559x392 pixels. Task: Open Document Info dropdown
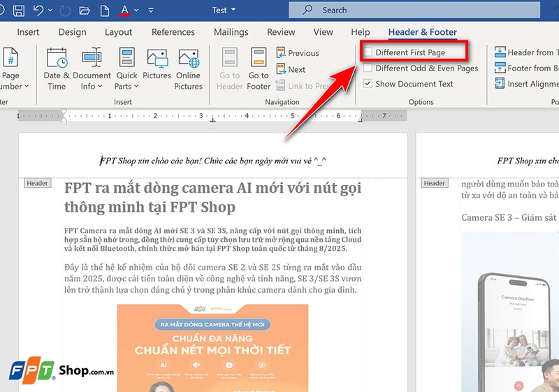click(x=92, y=69)
